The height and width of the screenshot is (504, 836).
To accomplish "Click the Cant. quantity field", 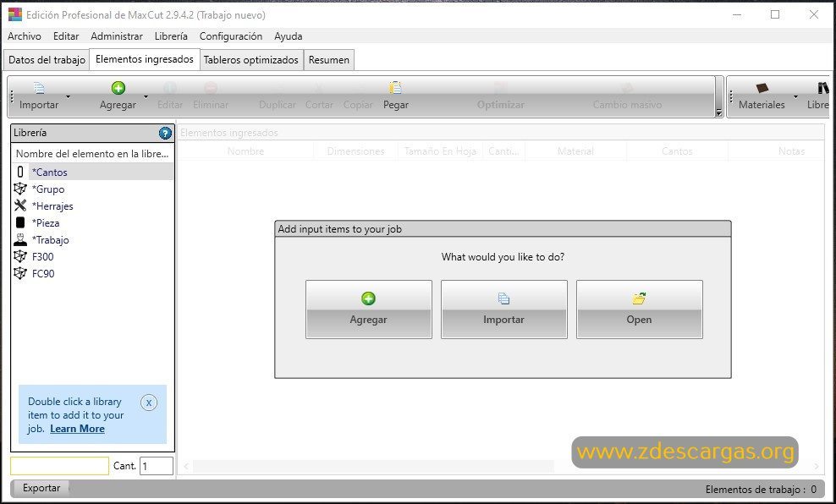I will (157, 466).
